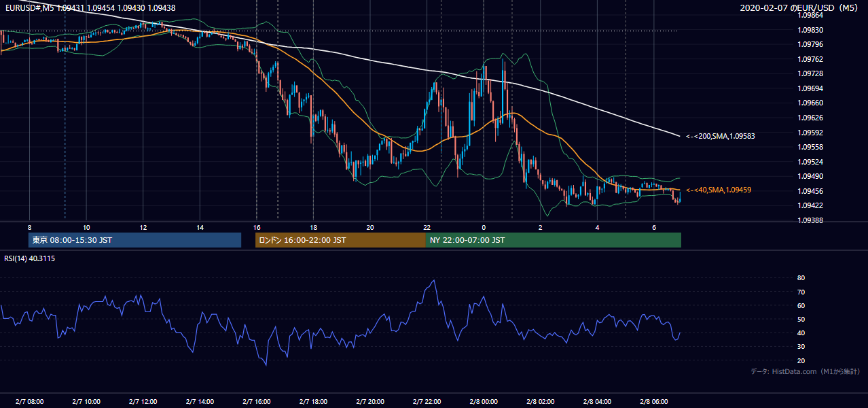Click price axis value 1.09694
This screenshot has height=408, width=868.
click(810, 88)
